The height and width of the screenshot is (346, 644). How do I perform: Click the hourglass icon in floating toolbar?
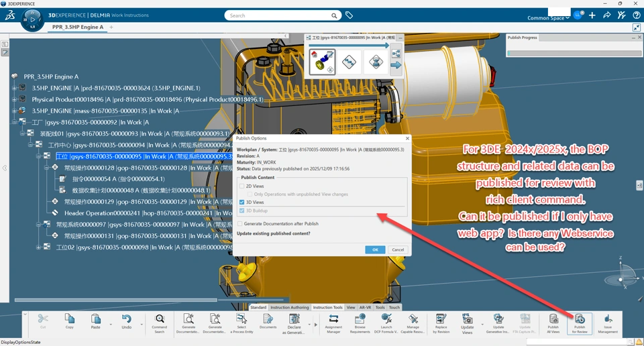click(376, 62)
